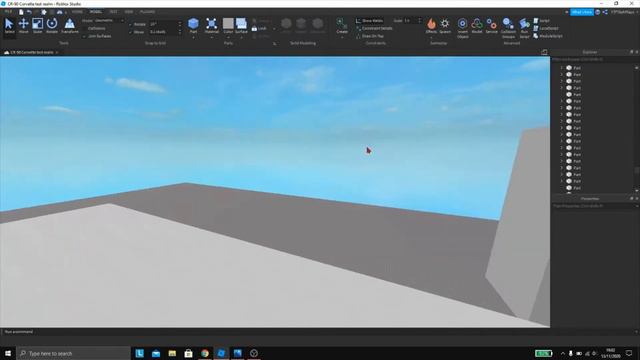Click the Surface tool icon

click(241, 24)
